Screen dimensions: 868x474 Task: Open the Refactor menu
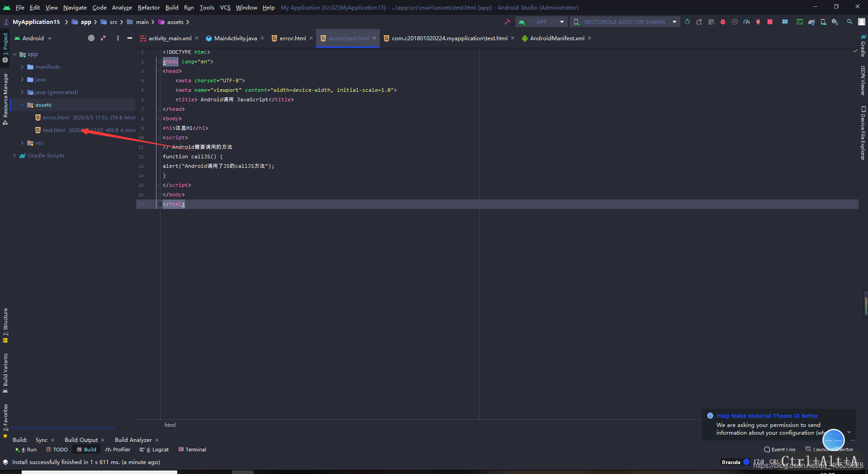(x=149, y=7)
